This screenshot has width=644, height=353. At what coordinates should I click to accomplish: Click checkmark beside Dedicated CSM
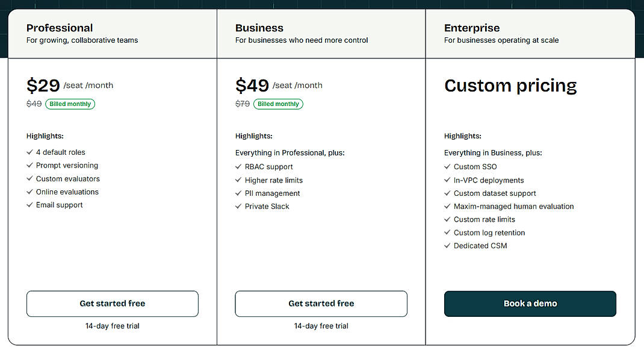click(x=447, y=246)
